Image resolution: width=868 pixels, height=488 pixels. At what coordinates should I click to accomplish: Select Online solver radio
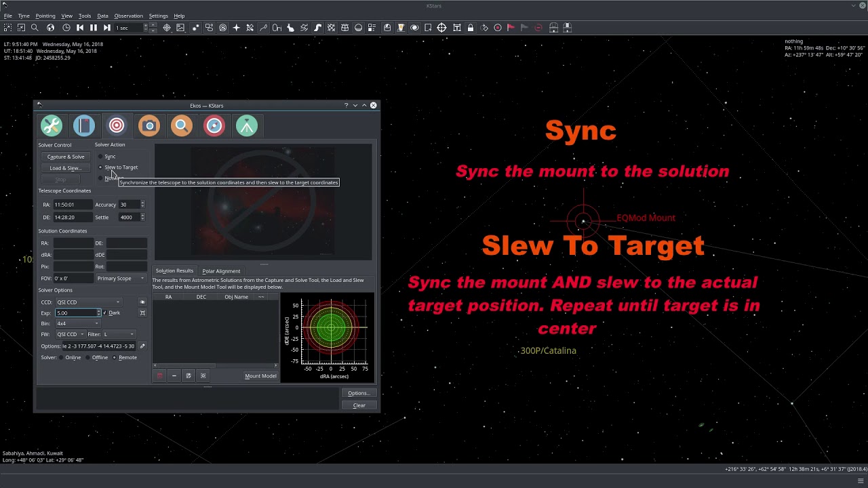pyautogui.click(x=70, y=357)
